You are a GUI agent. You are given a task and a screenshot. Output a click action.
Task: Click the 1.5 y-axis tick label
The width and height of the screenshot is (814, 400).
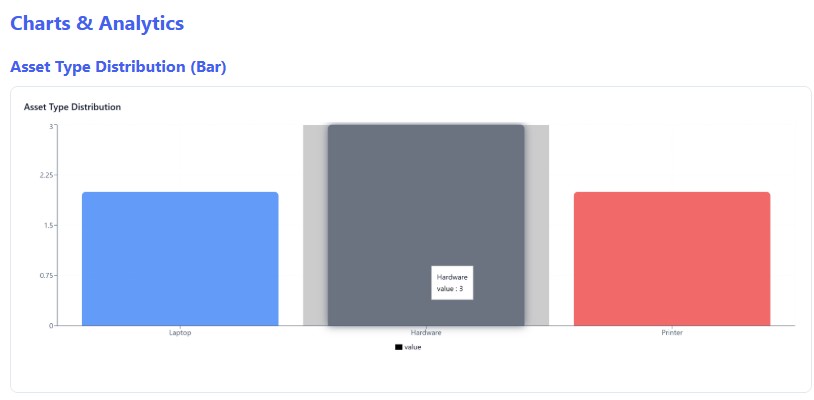pos(47,225)
